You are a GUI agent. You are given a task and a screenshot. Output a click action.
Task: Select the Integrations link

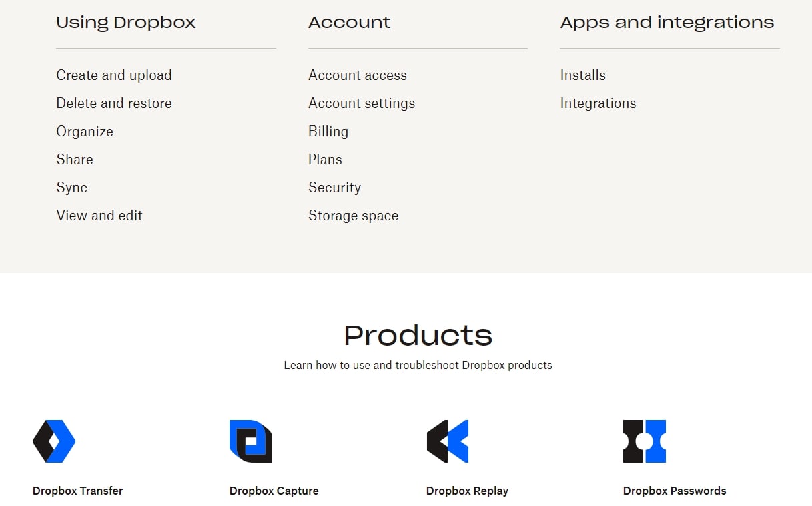point(598,103)
